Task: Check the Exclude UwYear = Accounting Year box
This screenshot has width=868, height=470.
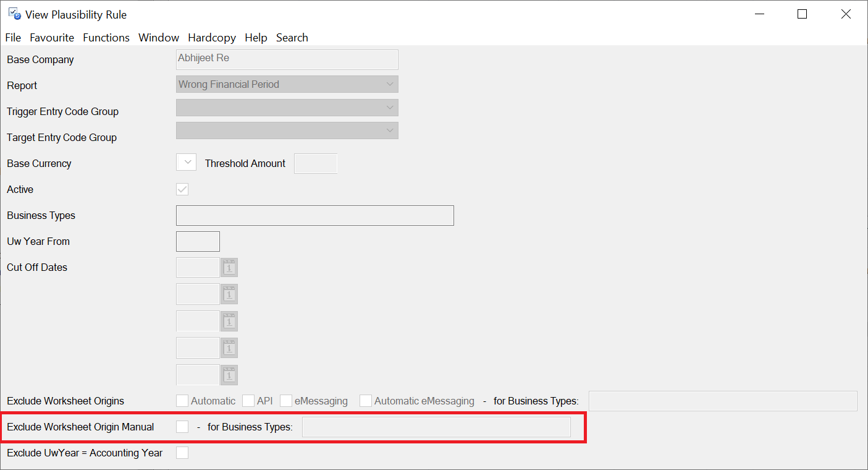Action: [x=182, y=453]
